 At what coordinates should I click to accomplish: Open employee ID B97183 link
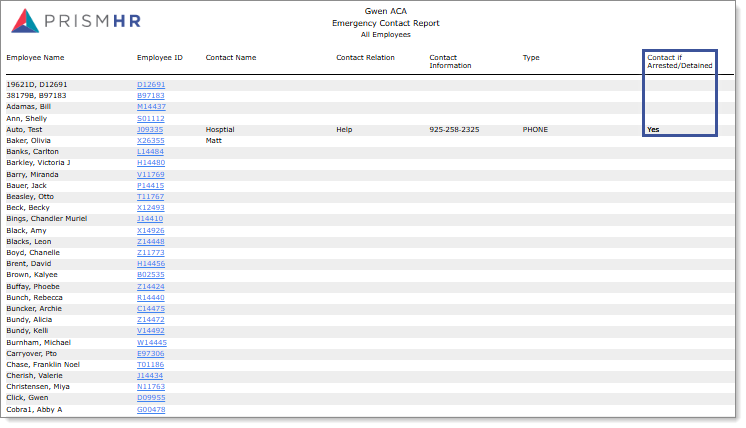(x=150, y=96)
